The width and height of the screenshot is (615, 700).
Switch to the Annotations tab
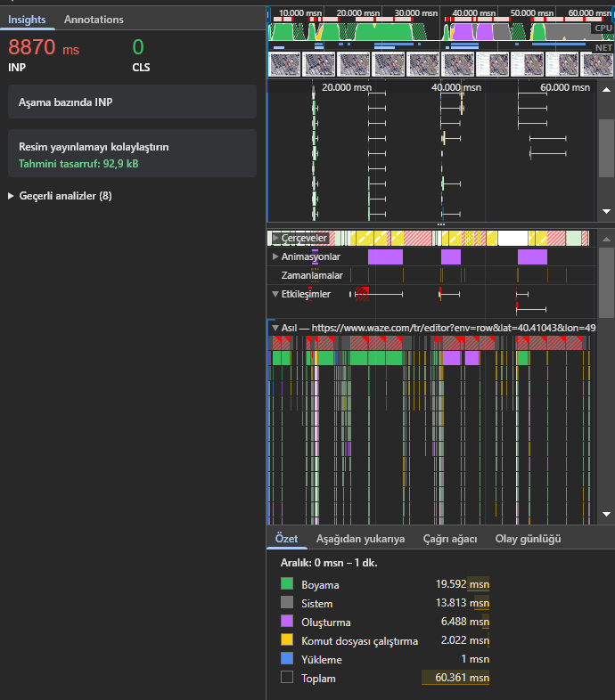pyautogui.click(x=94, y=20)
